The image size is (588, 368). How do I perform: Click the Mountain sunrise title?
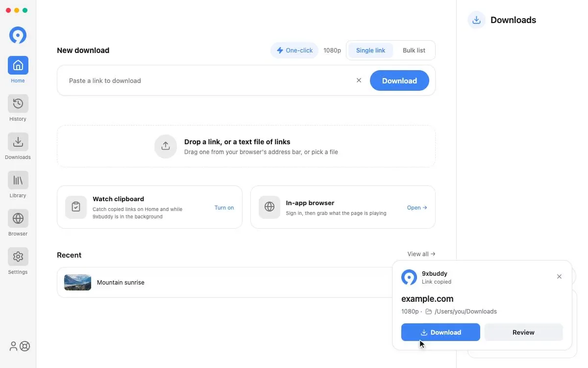(x=121, y=283)
